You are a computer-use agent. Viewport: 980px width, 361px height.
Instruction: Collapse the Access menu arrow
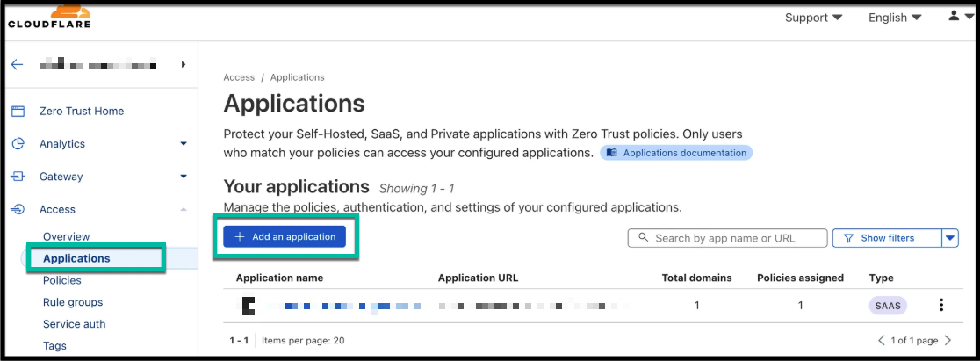(184, 210)
